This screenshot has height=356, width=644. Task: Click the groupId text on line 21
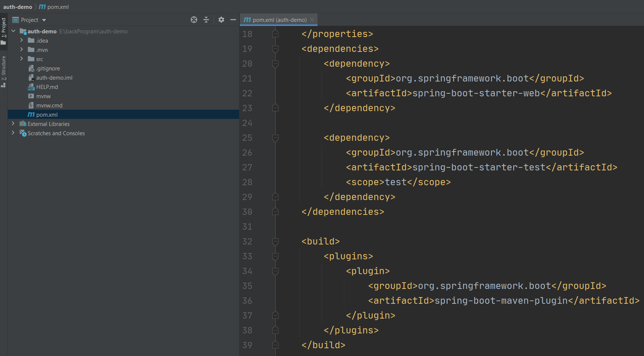point(462,79)
